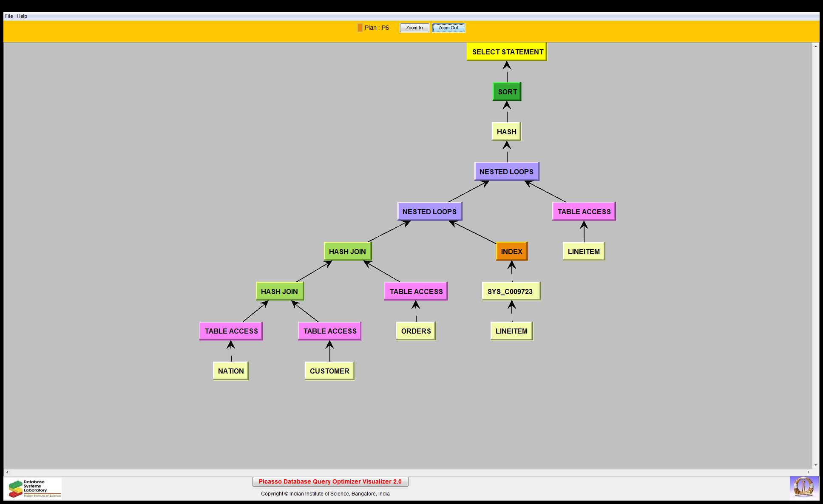Click the IISc emblem icon
The image size is (823, 504).
[x=803, y=487]
